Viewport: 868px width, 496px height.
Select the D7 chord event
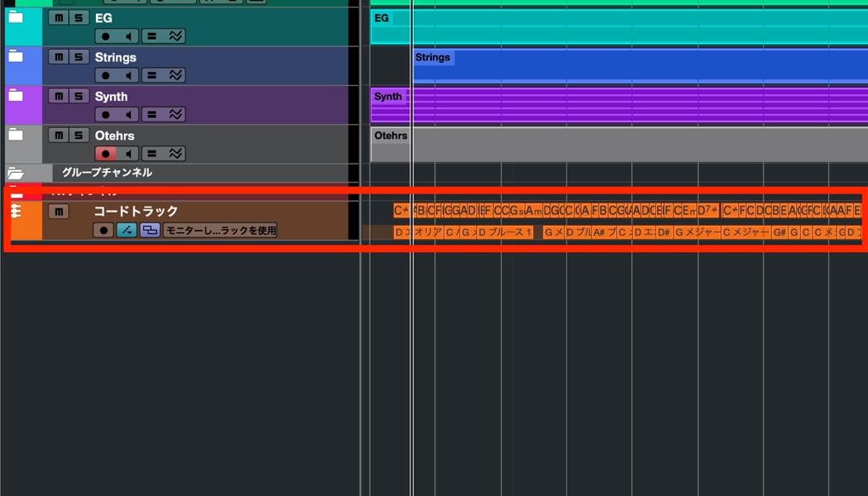coord(707,210)
